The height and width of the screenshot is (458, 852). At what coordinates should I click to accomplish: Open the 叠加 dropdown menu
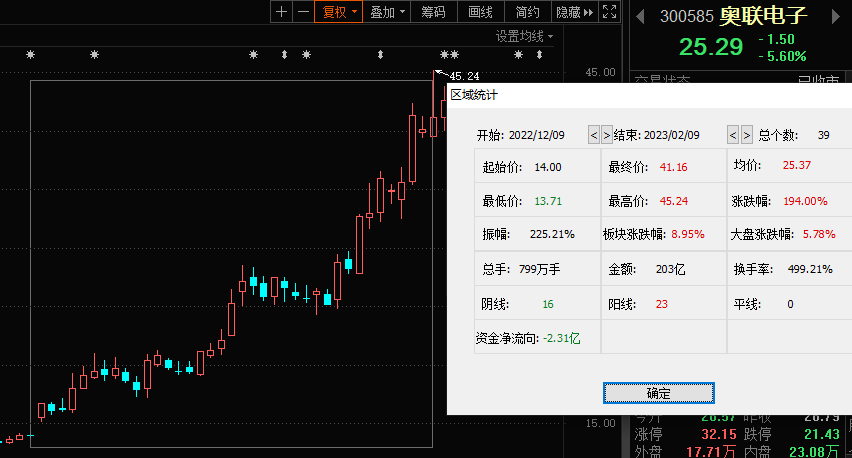tap(387, 11)
